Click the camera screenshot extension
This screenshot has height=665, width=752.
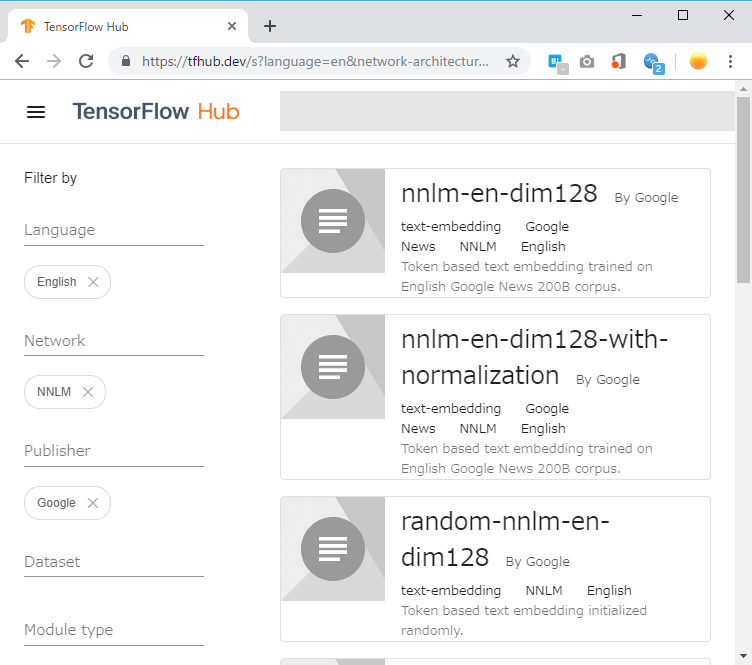(x=587, y=61)
